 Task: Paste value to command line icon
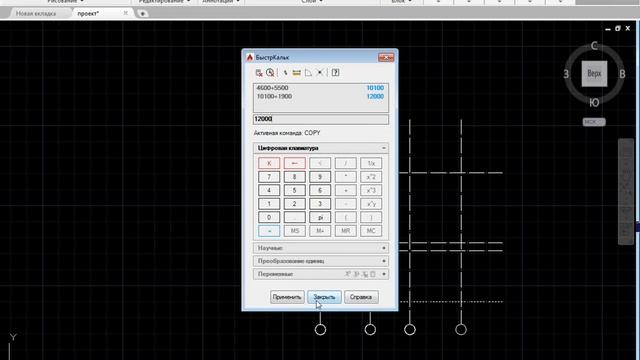click(286, 73)
